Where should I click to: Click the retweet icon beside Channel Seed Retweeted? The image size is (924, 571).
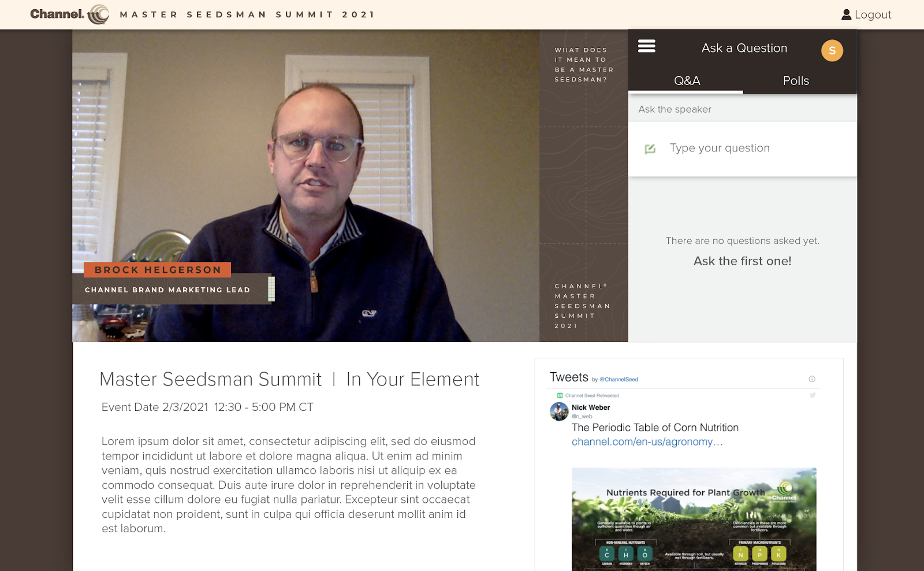pos(560,395)
